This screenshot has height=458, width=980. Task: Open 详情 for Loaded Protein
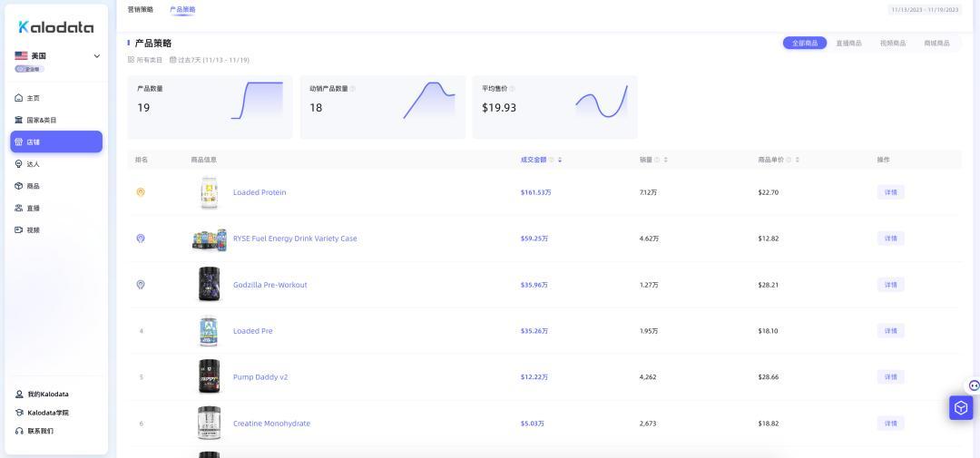tap(891, 192)
